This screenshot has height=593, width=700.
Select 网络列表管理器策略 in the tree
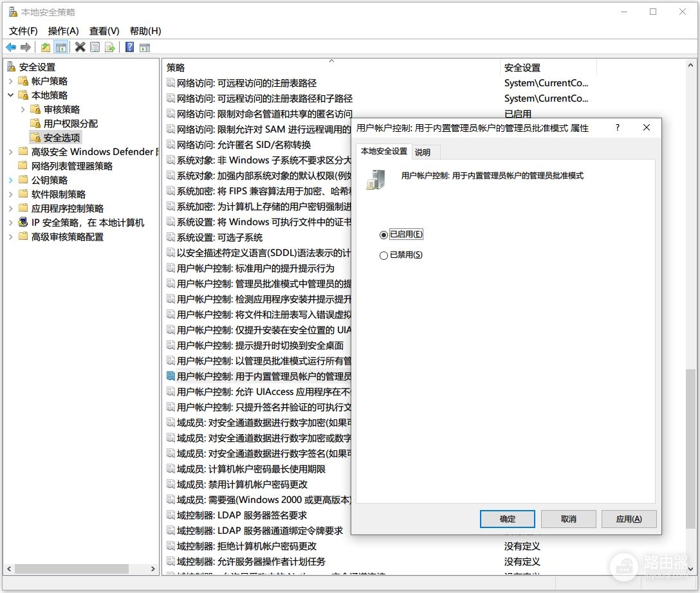tap(72, 166)
